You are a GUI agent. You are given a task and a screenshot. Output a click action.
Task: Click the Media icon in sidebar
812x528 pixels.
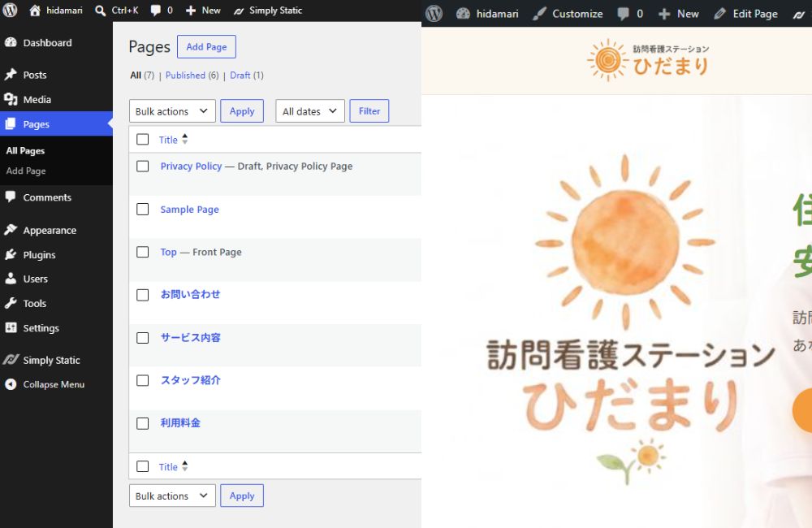(11, 99)
